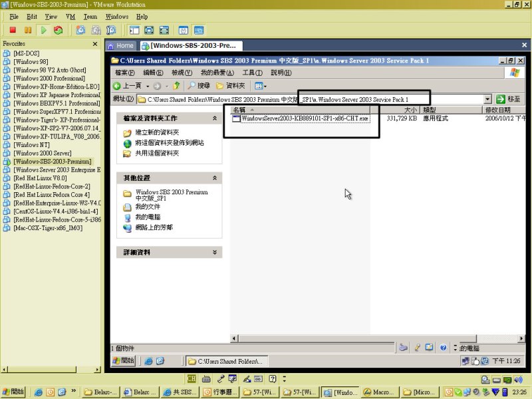Select the Windows-SBS-2003-Pre... tab

(x=191, y=46)
